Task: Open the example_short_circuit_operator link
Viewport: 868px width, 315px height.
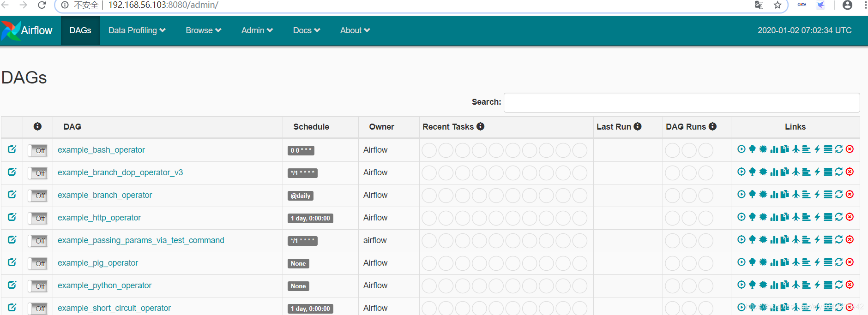Action: coord(114,308)
